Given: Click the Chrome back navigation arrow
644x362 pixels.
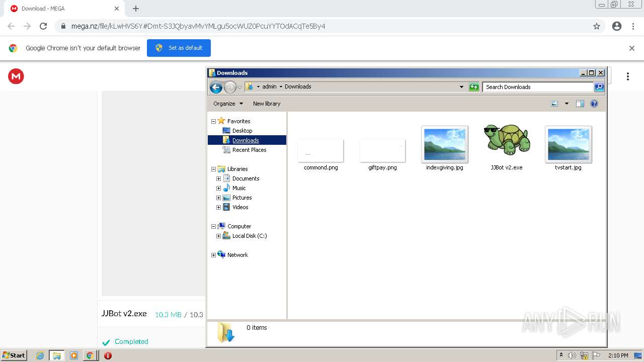Looking at the screenshot, I should [x=11, y=26].
